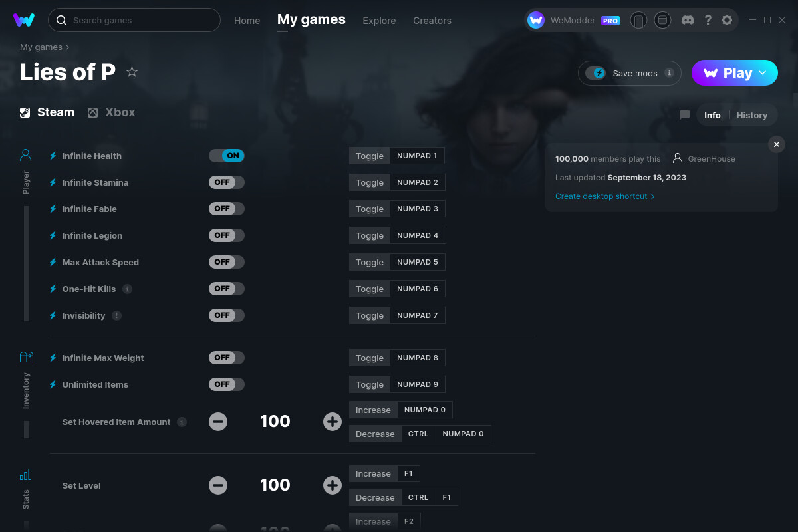Click Create desktop shortcut link
Viewport: 798px width, 532px height.
click(x=604, y=196)
